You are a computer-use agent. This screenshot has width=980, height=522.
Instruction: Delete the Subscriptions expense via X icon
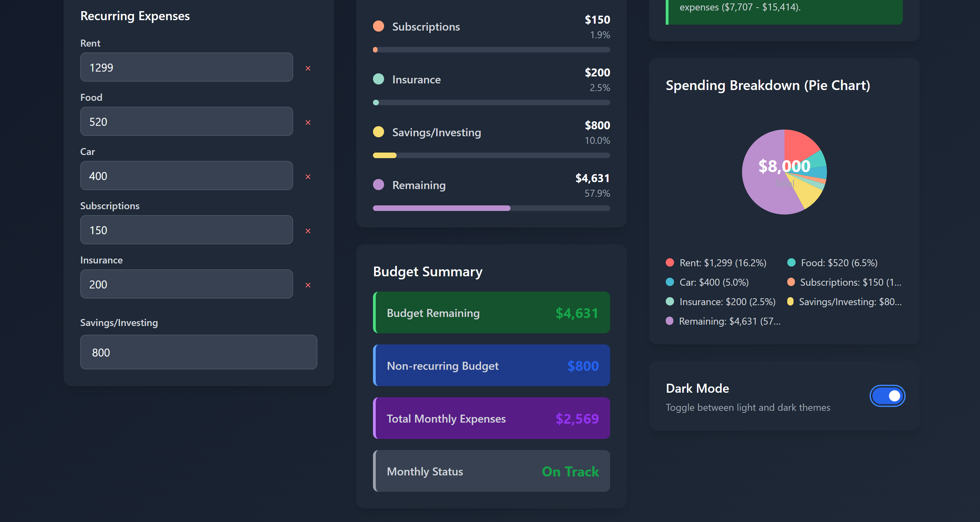click(308, 231)
